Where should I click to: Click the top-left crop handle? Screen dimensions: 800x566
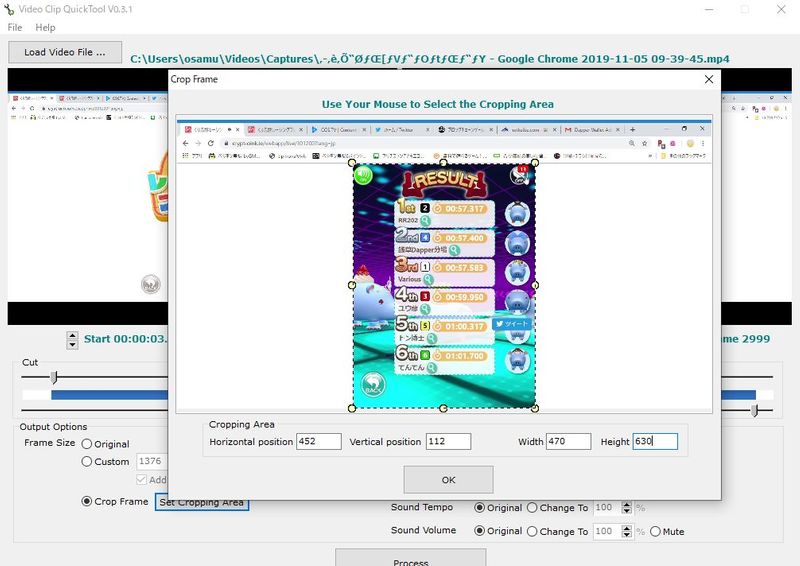point(352,161)
